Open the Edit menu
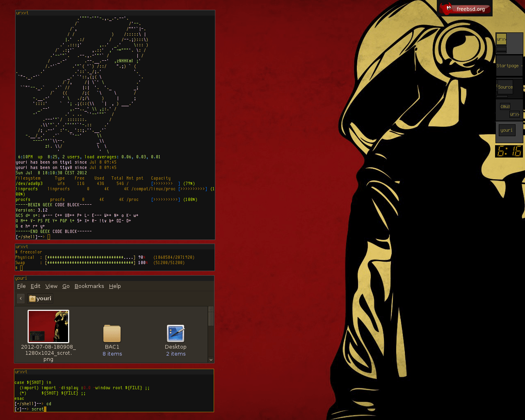 36,286
